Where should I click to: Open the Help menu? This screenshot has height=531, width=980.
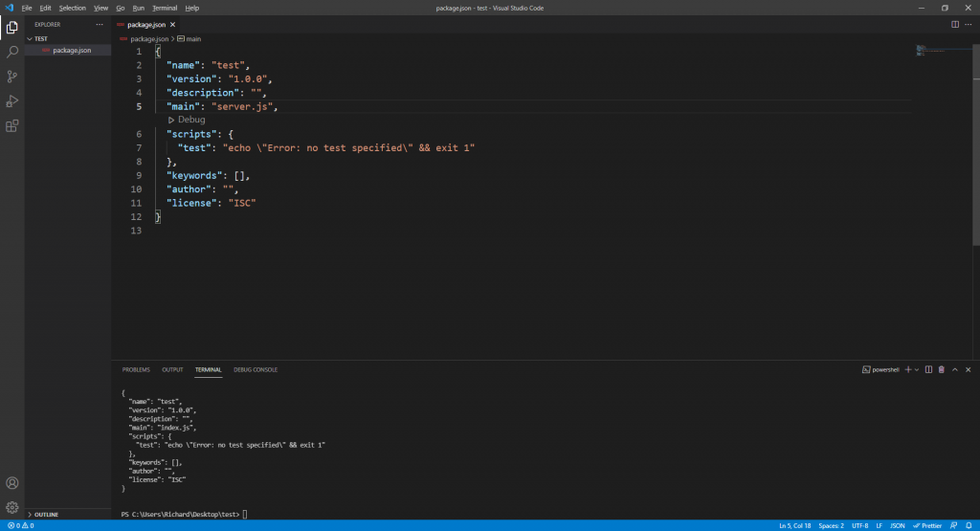(x=191, y=8)
